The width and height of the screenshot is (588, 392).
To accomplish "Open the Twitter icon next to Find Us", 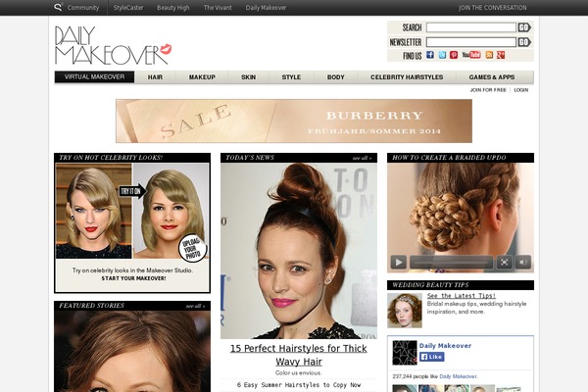I will coord(442,55).
